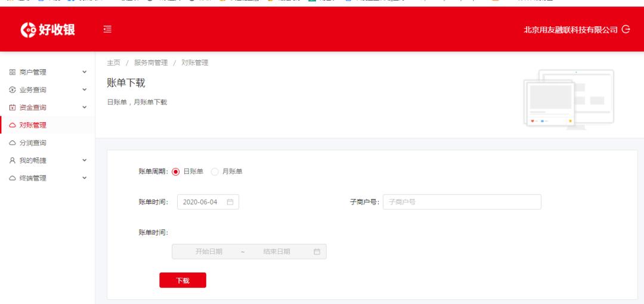Image resolution: width=644 pixels, height=304 pixels.
Task: Go to 分润查询 menu item
Action: click(48, 143)
